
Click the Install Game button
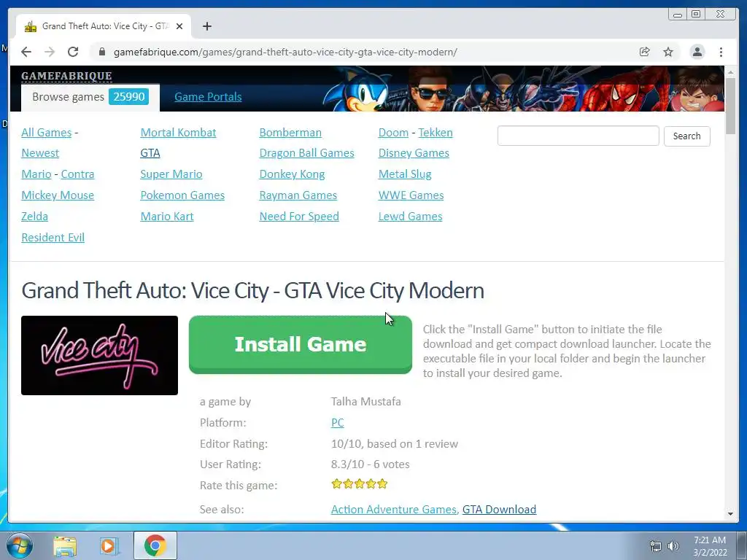300,344
